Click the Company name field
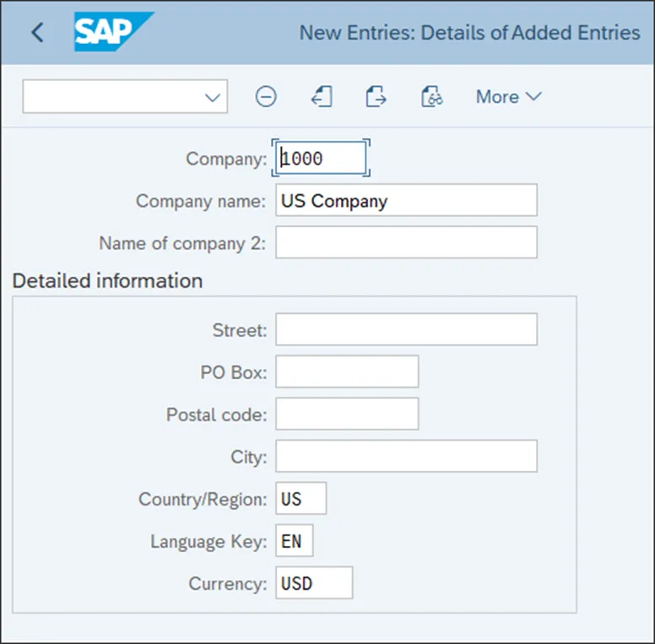Image resolution: width=655 pixels, height=644 pixels. click(406, 201)
